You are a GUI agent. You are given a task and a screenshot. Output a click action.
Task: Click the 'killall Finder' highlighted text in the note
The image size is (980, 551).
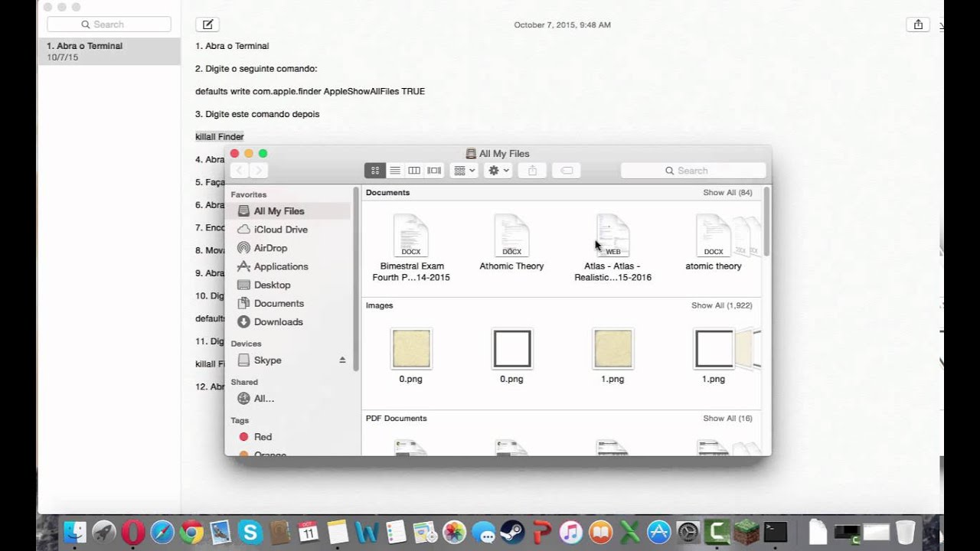(220, 137)
